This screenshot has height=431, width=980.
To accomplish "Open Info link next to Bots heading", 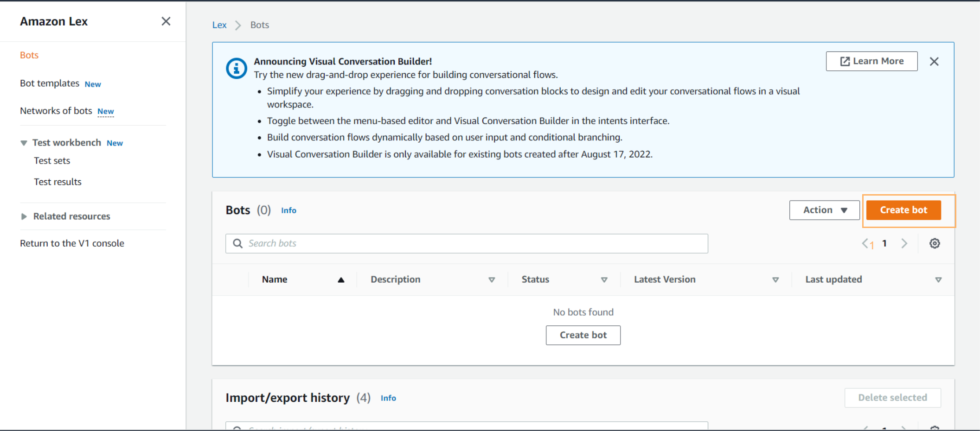I will 288,210.
